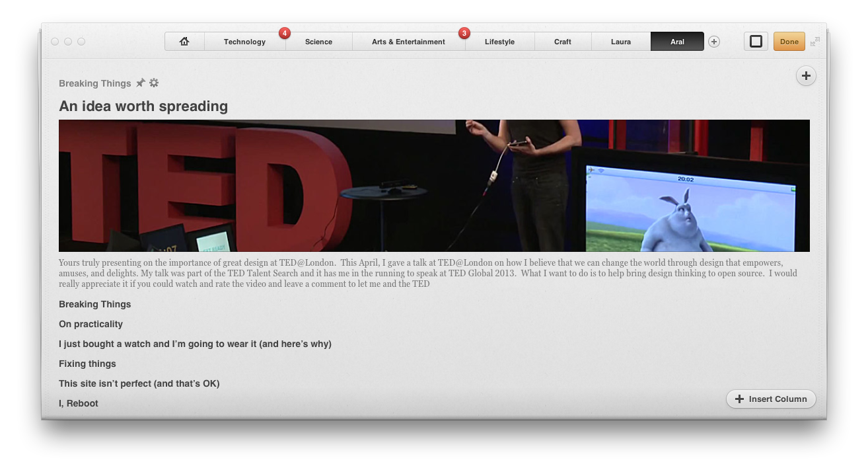Open the 'Fixing things' article
Viewport: 868px width, 472px height.
pyautogui.click(x=87, y=364)
